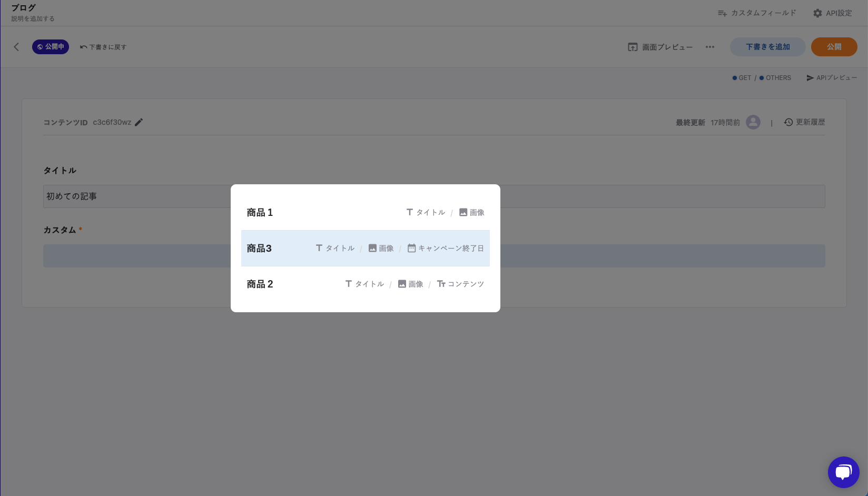Image resolution: width=868 pixels, height=496 pixels.
Task: Open the three-dot more options menu
Action: point(710,47)
